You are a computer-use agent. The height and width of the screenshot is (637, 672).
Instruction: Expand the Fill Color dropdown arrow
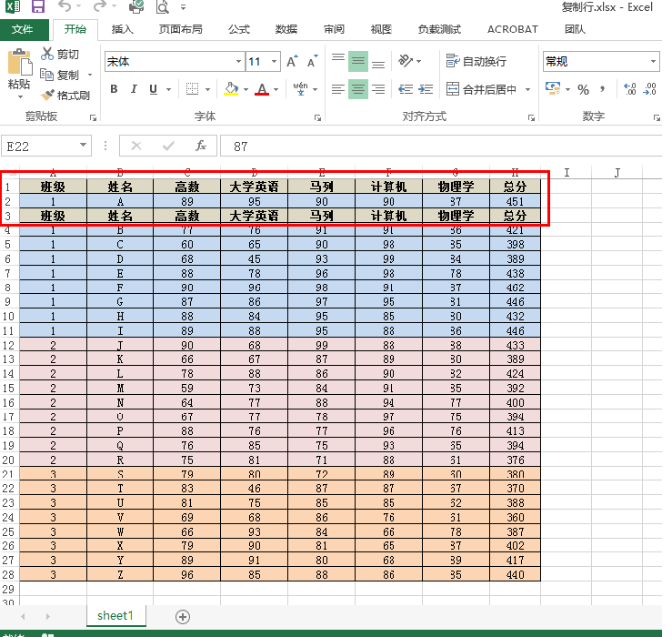tap(246, 89)
